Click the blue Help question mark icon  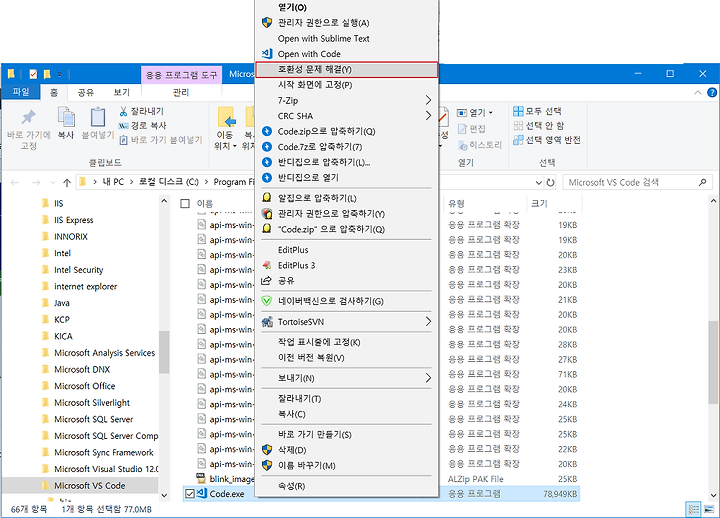click(x=712, y=92)
